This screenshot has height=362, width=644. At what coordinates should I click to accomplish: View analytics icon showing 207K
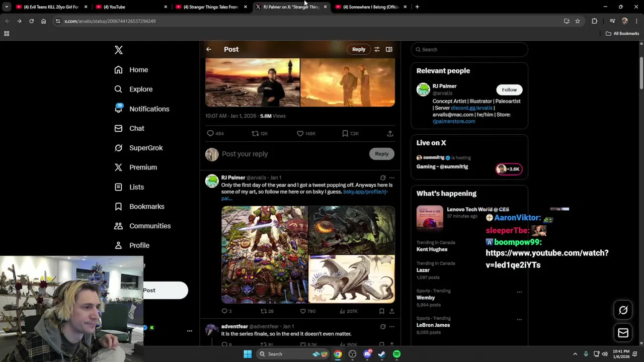point(342,311)
